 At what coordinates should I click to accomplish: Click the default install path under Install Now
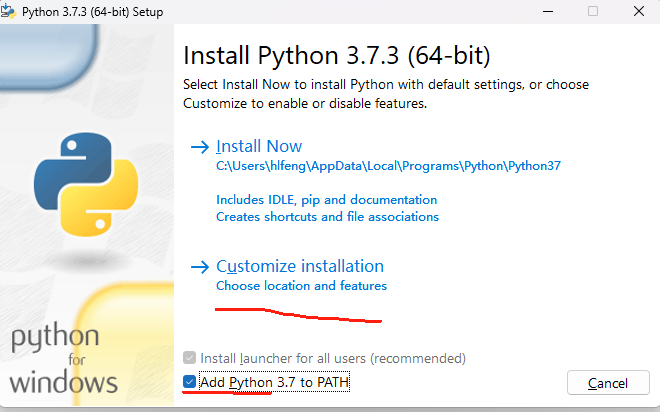click(x=389, y=166)
